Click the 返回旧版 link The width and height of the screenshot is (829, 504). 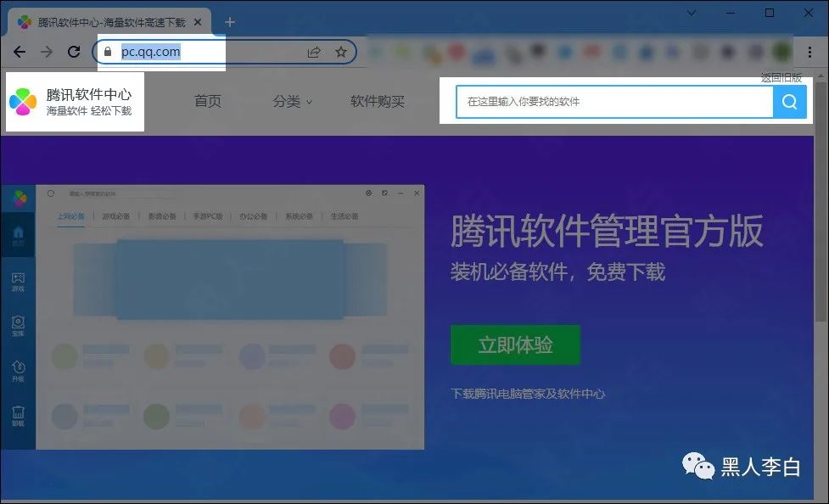[781, 78]
